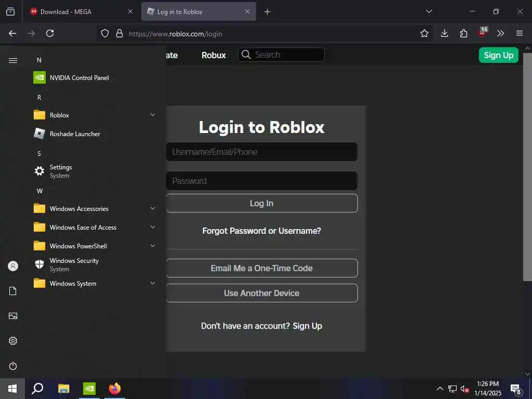The height and width of the screenshot is (399, 532).
Task: Click the uBlock extension icon with badge
Action: click(x=483, y=33)
